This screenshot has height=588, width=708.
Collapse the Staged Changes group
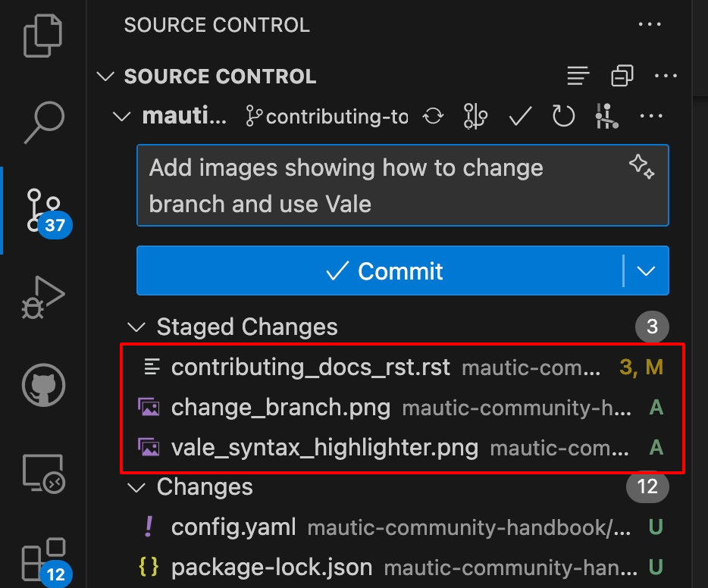[137, 327]
